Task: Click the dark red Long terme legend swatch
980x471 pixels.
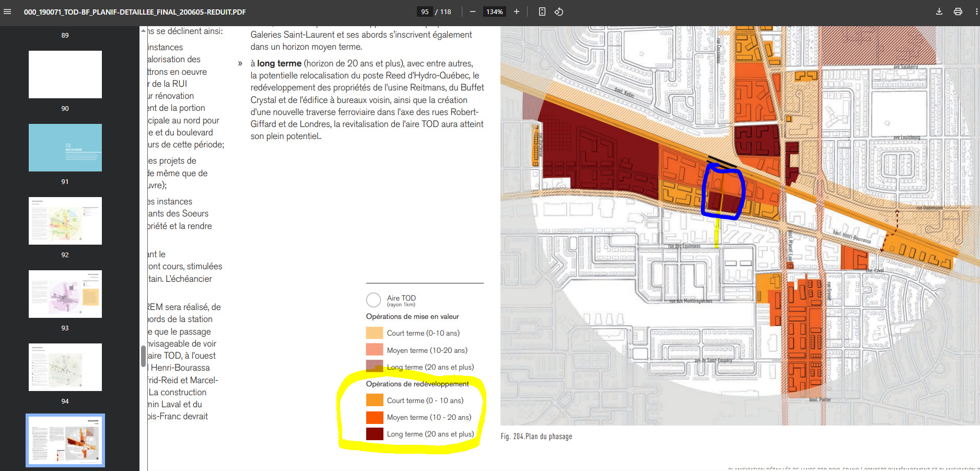Action: click(375, 434)
